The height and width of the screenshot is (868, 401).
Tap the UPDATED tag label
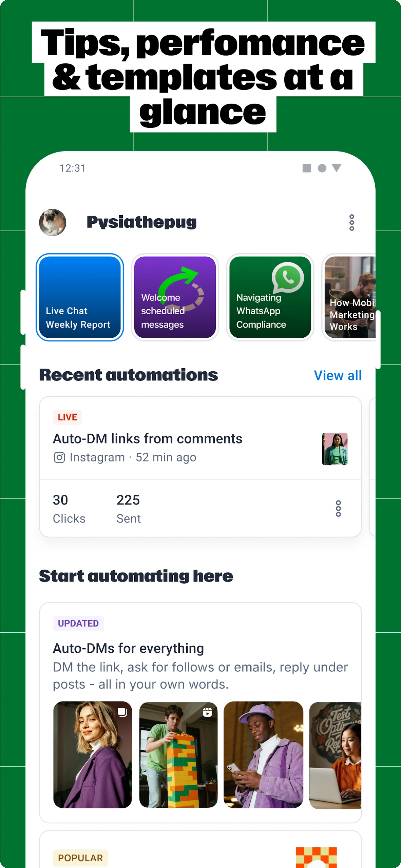click(78, 623)
